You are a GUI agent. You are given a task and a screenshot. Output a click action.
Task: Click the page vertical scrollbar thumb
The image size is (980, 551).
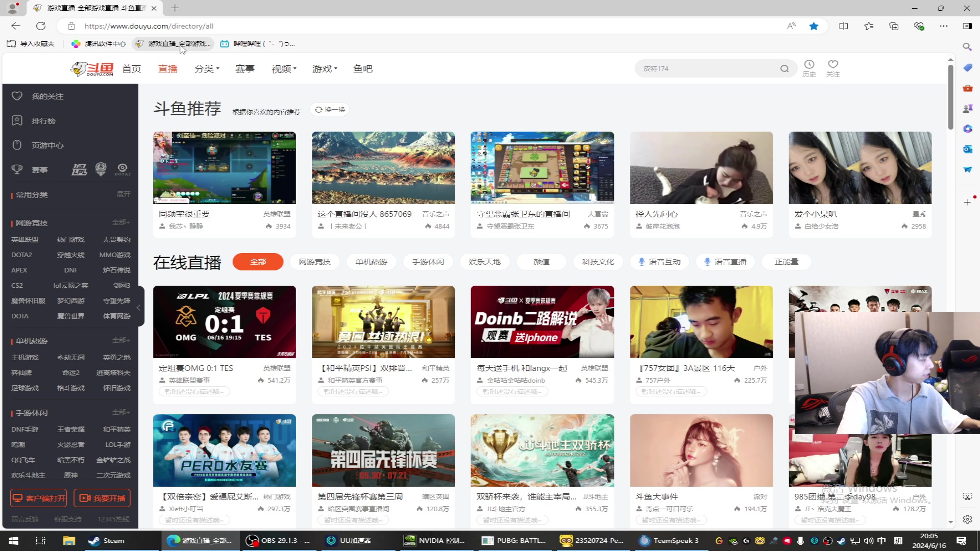tap(950, 97)
